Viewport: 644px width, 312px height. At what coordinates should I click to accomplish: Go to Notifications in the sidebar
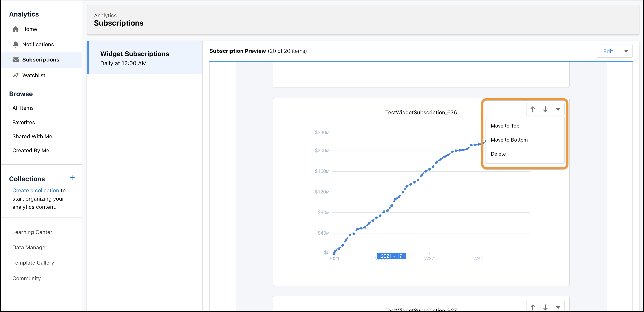[38, 45]
